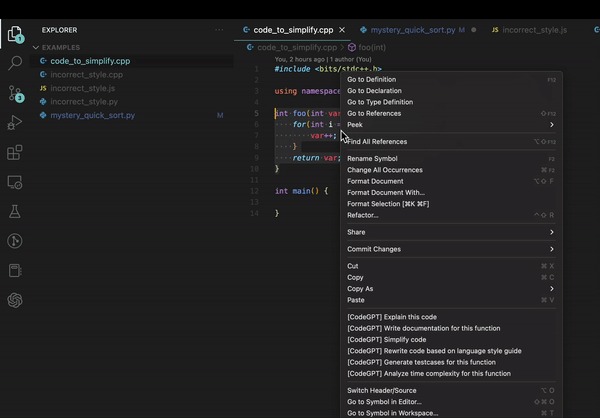
Task: Open Explorer more actions ellipsis
Action: click(219, 30)
